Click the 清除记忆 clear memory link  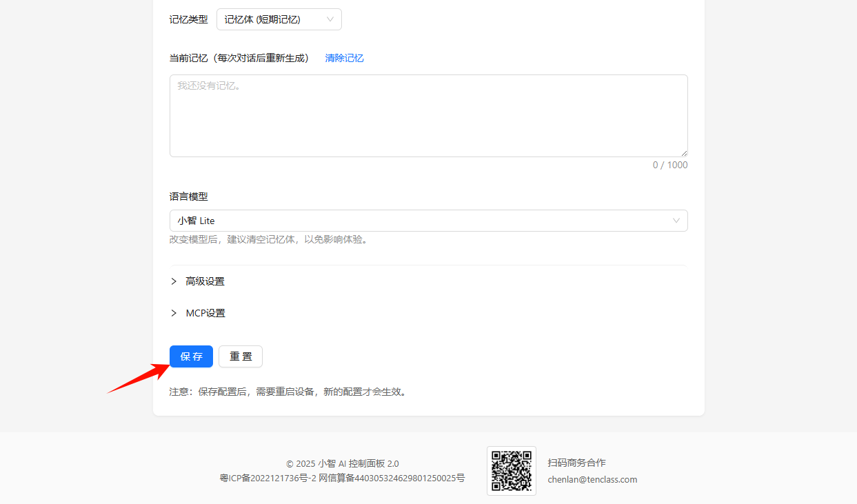click(344, 58)
